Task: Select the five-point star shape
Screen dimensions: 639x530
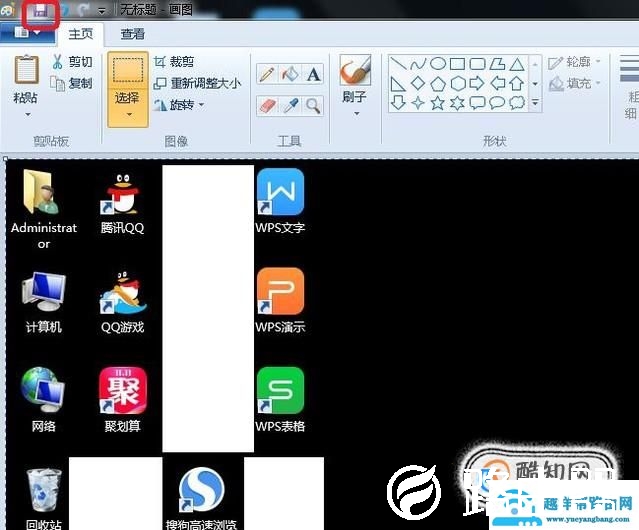Action: point(438,103)
